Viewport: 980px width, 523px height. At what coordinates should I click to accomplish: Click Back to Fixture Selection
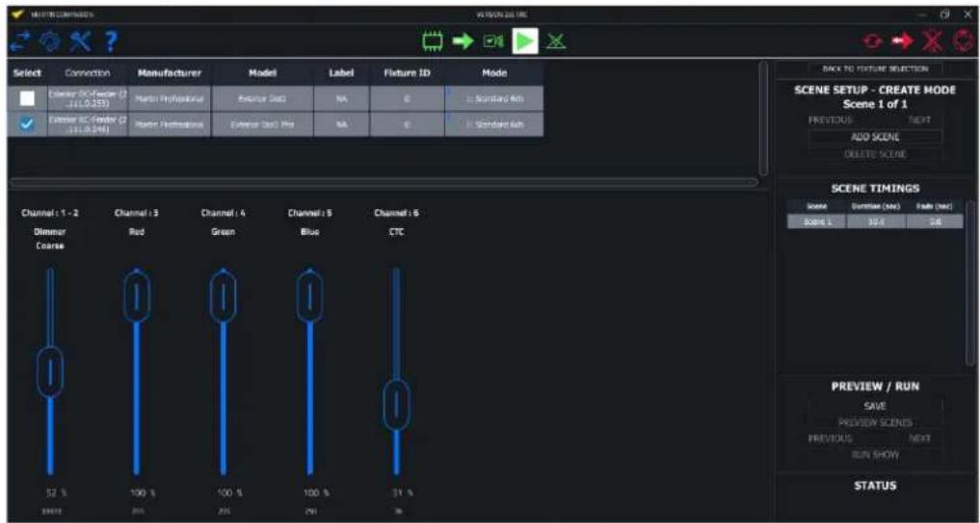coord(874,68)
